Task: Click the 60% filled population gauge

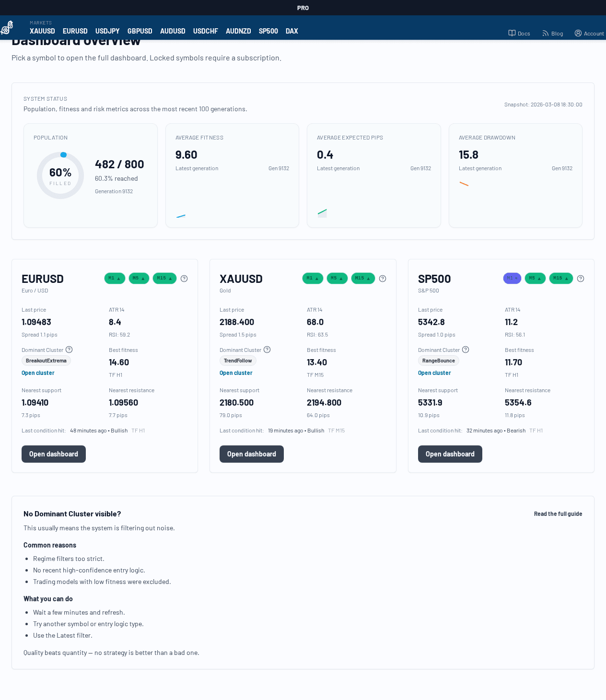Action: 60,175
